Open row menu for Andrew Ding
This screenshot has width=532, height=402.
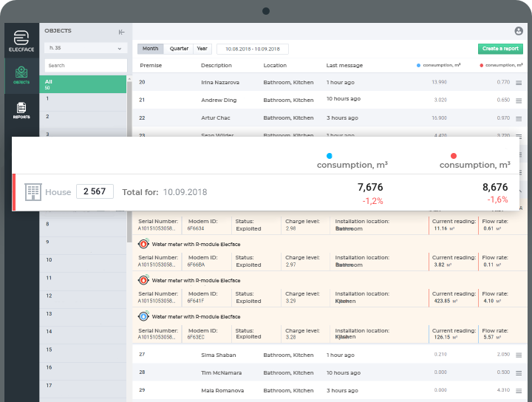[519, 100]
